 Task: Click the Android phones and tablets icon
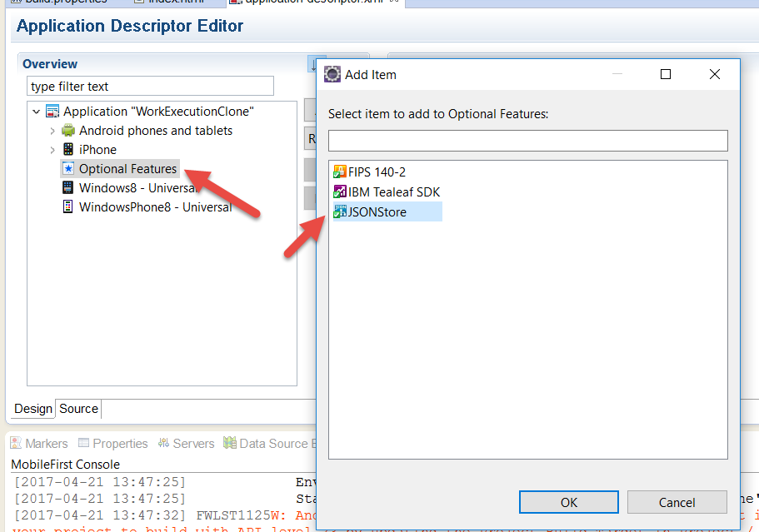point(67,130)
